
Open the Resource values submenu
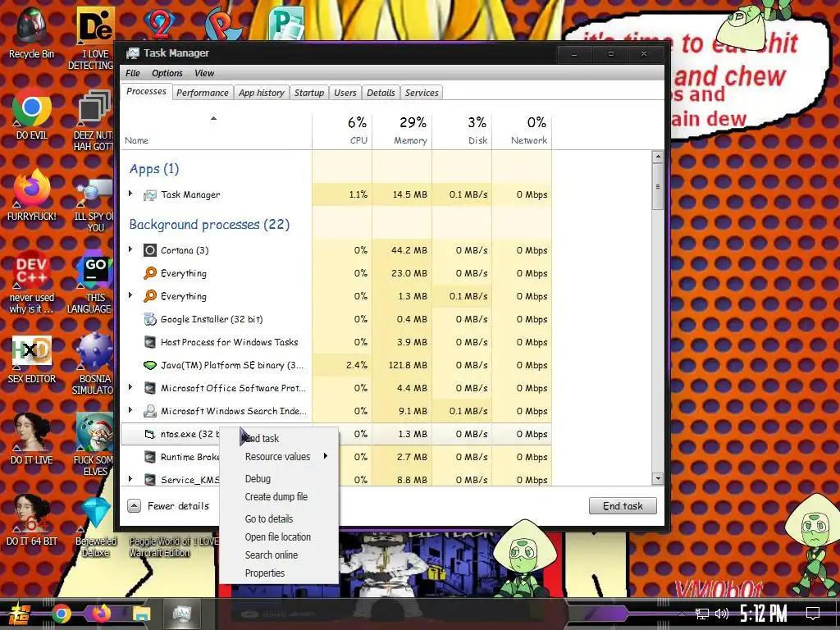tap(279, 456)
